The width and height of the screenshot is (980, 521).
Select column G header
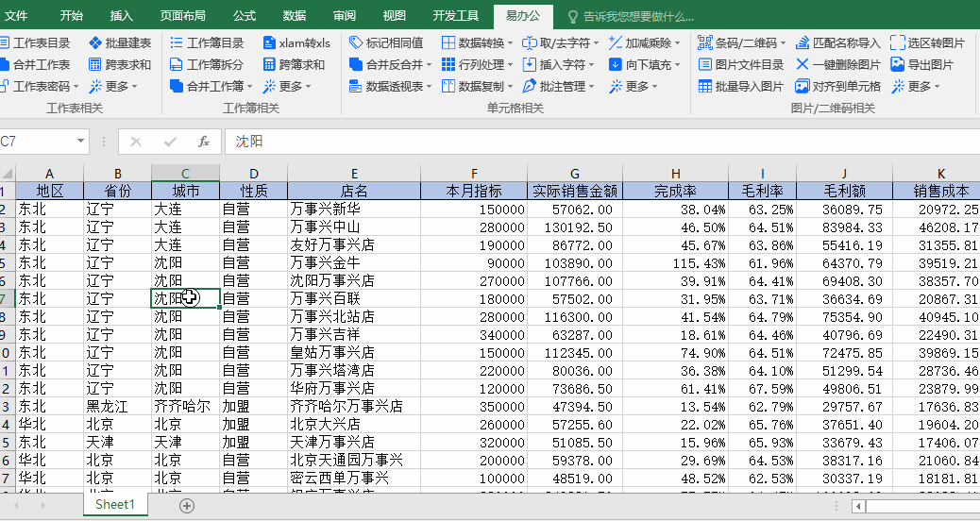point(574,174)
